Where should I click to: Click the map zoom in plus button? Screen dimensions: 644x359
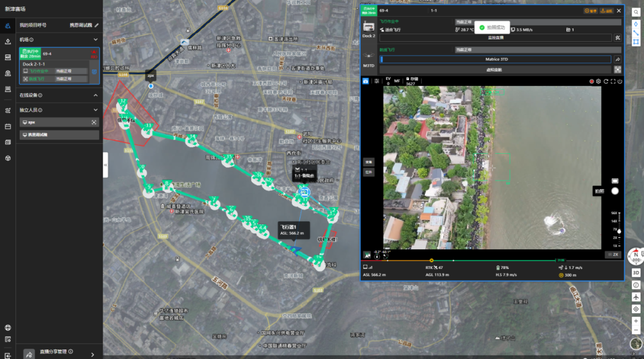coord(636,321)
